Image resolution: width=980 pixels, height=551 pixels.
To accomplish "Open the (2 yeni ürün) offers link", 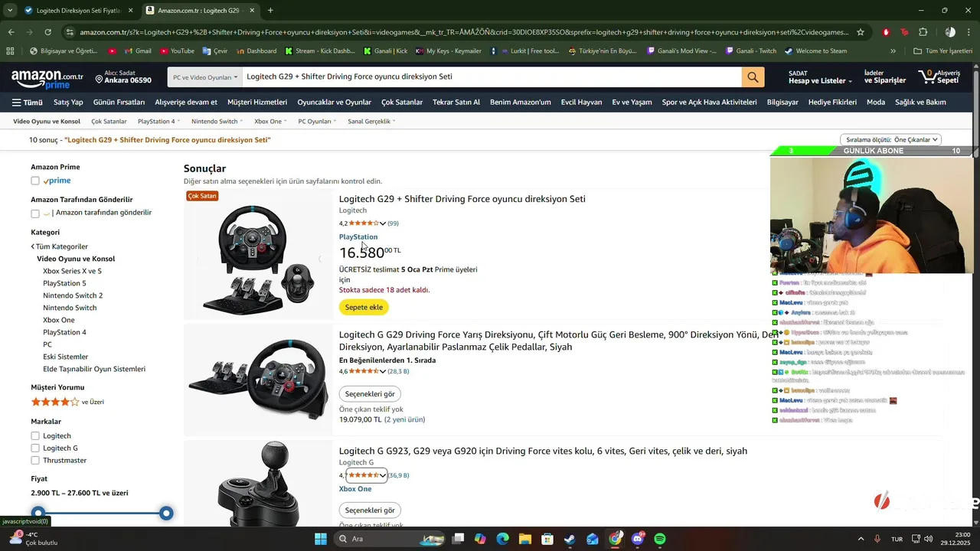I will 404,419.
